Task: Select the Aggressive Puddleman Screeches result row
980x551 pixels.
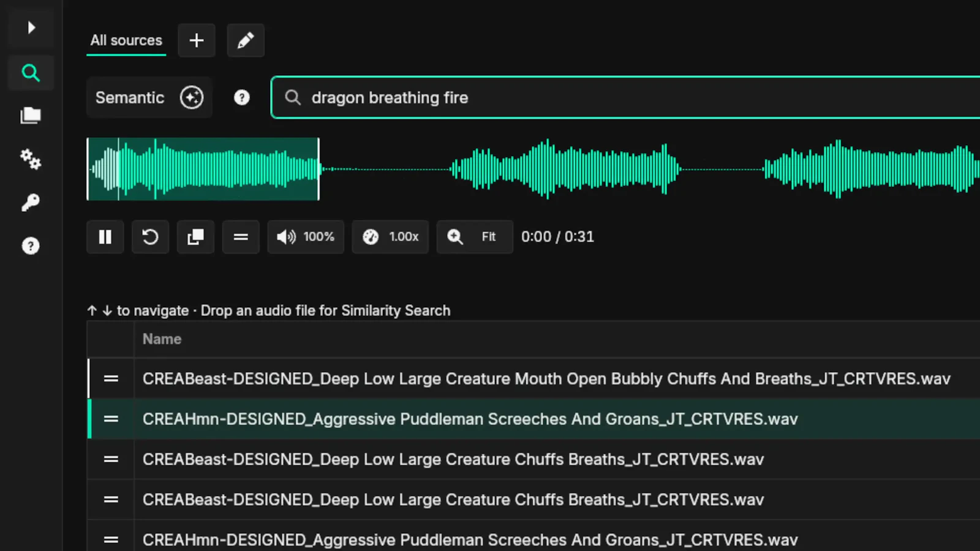Action: coord(470,419)
